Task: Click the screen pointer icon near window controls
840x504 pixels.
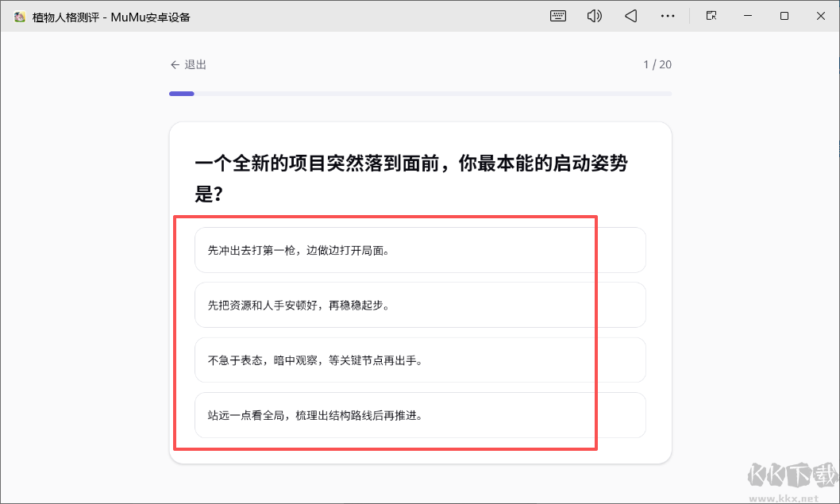Action: (711, 16)
